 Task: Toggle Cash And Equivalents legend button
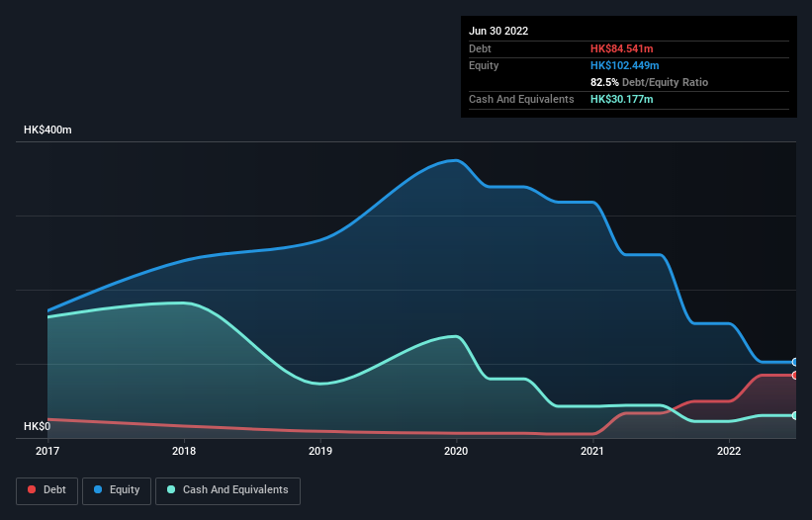click(x=227, y=490)
